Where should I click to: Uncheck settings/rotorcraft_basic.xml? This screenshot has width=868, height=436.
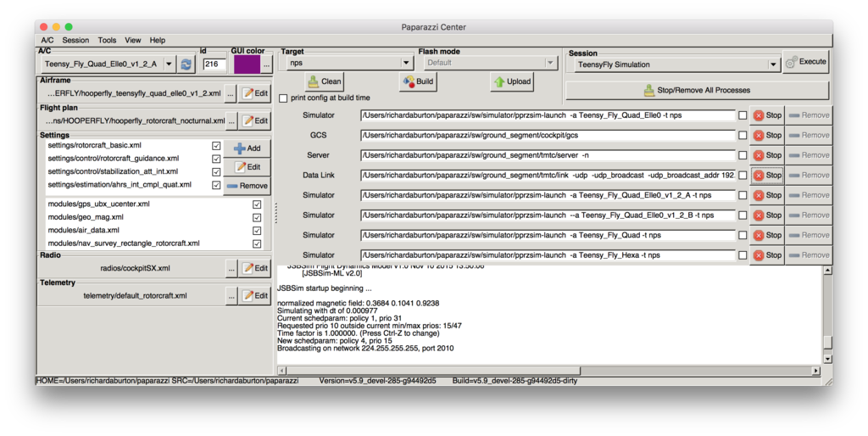[216, 146]
